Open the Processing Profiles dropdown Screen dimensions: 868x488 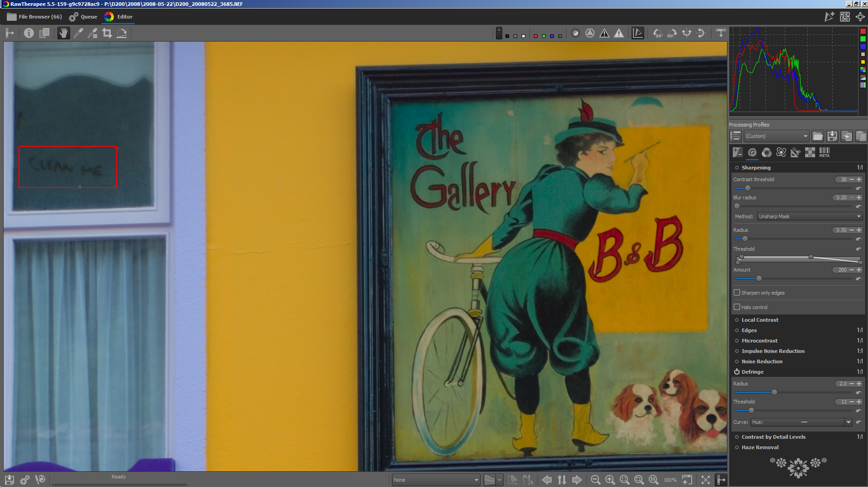click(x=776, y=136)
